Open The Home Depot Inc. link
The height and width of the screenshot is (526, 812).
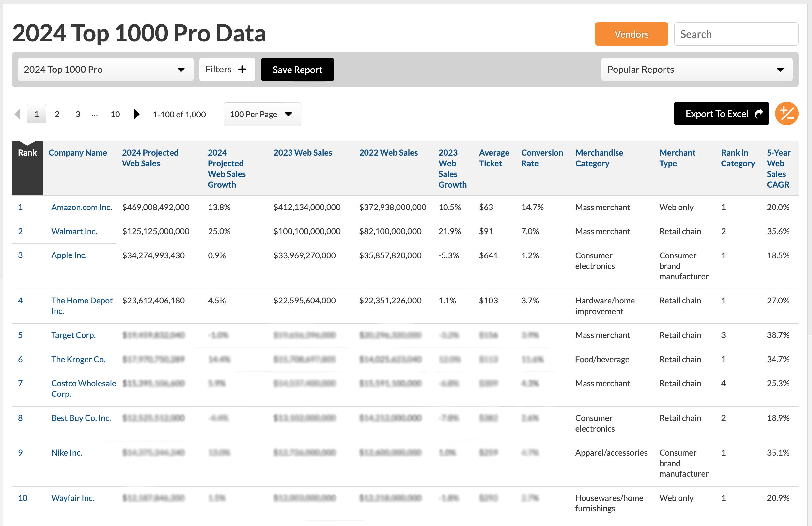(82, 306)
